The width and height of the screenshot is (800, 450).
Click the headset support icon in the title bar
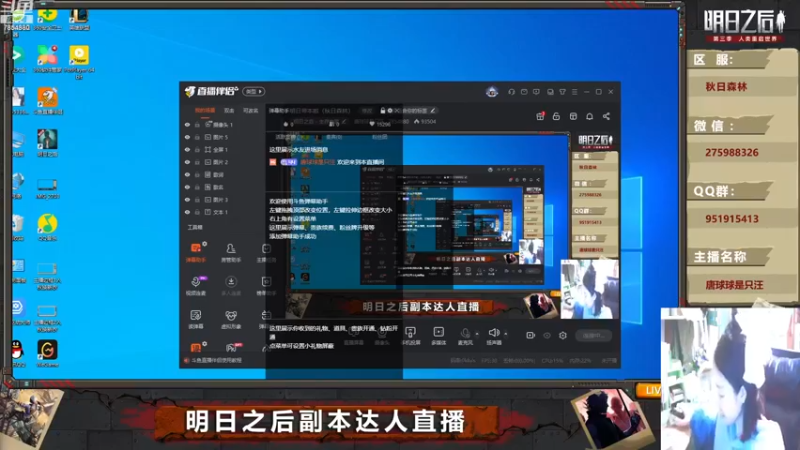pos(511,92)
